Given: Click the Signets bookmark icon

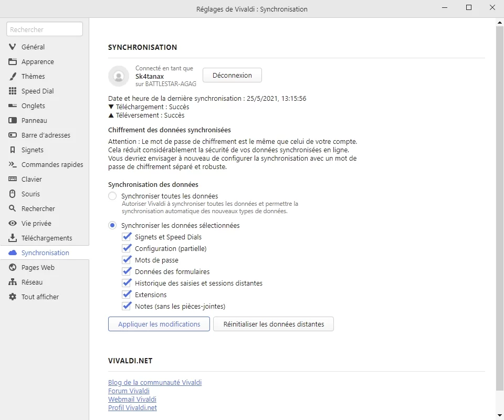Looking at the screenshot, I should pyautogui.click(x=12, y=150).
